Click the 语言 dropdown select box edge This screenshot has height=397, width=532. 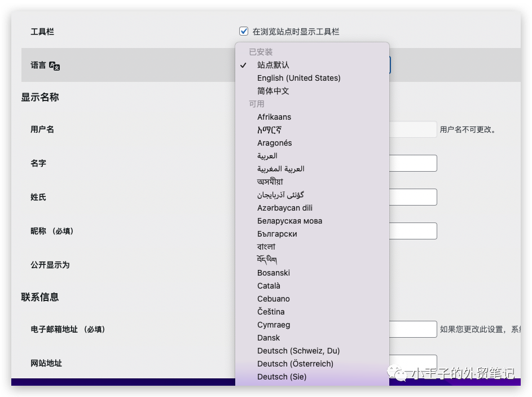(x=390, y=65)
